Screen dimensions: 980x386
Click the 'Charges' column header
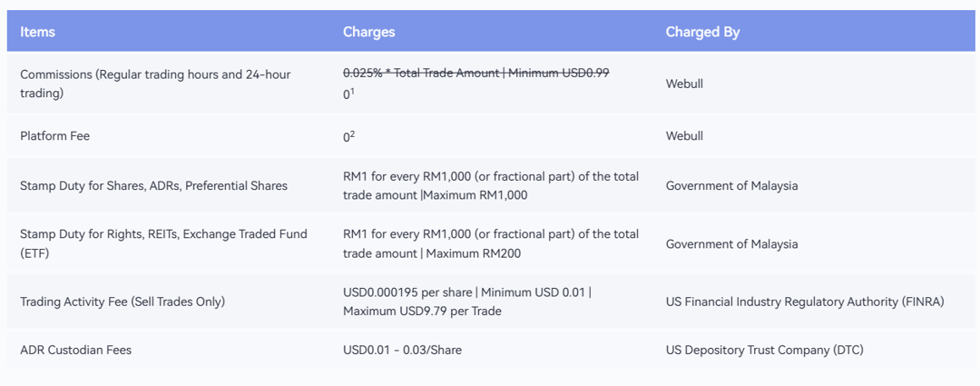click(368, 32)
